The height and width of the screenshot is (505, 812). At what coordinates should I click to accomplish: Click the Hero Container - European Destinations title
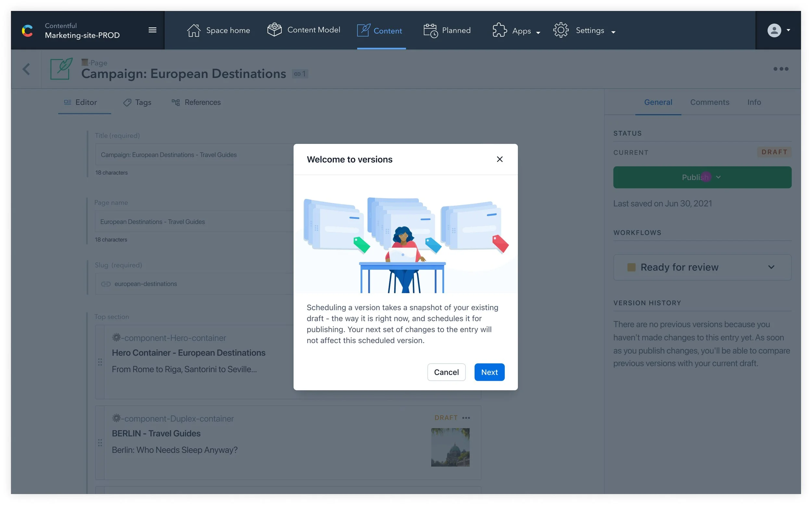click(189, 353)
